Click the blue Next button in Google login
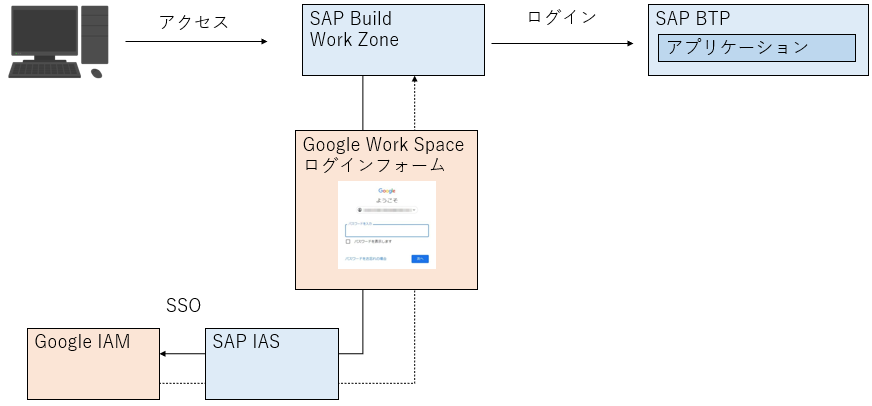 coord(420,259)
